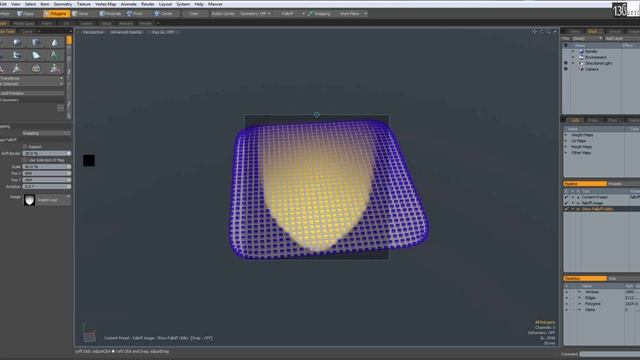This screenshot has height=360, width=640.
Task: Switch to the Pipeline tab
Action: [585, 184]
